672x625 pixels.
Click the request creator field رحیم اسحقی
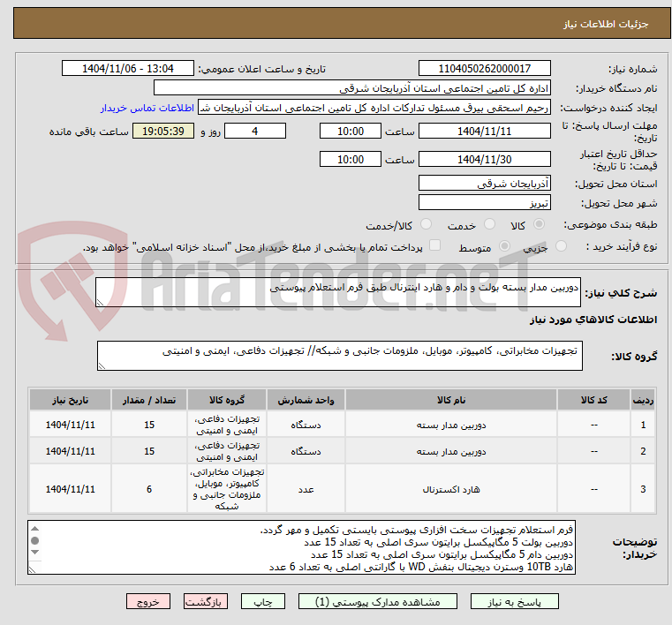[x=374, y=108]
